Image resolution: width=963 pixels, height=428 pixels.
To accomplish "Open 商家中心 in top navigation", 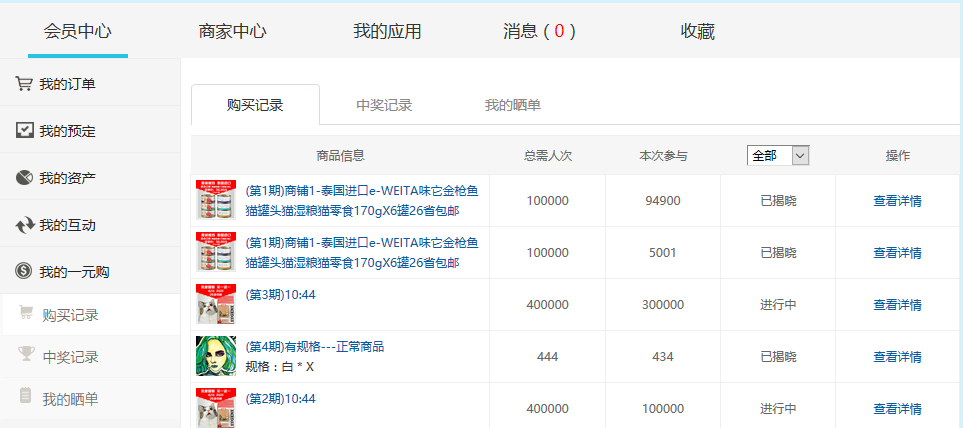I will [x=232, y=31].
